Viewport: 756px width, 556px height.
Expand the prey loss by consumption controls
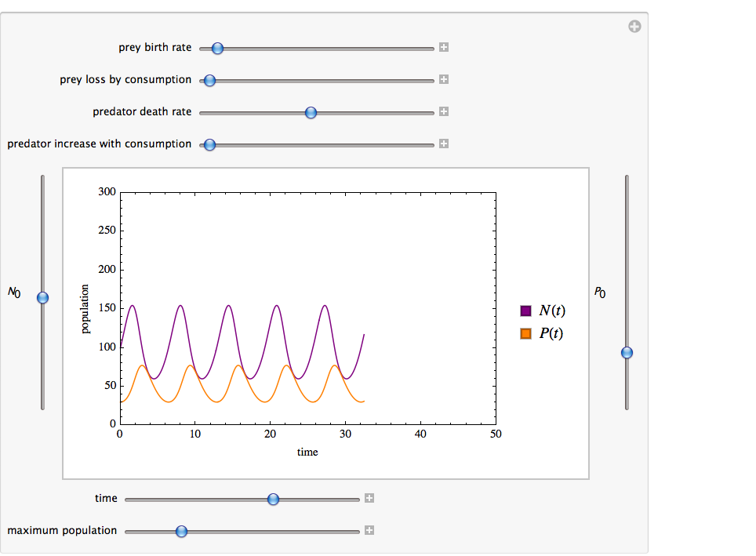click(x=444, y=80)
